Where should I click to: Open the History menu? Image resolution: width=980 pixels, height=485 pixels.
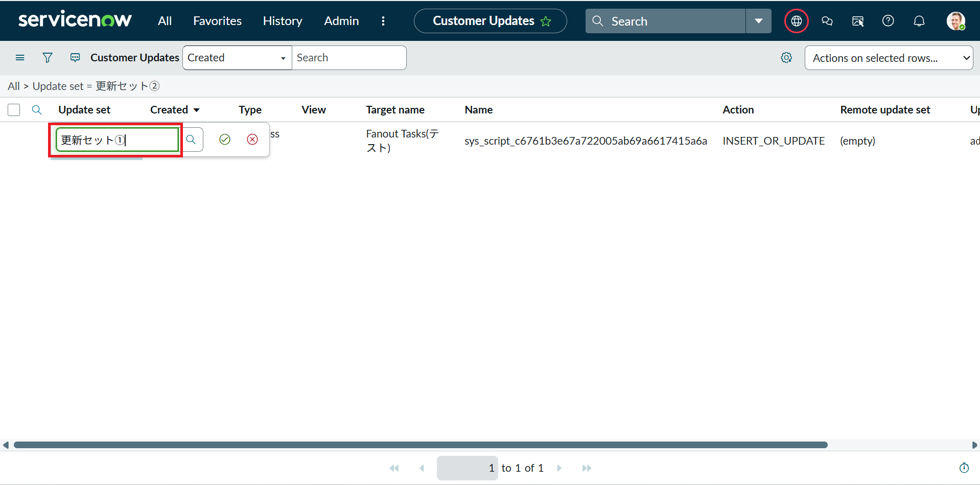pyautogui.click(x=283, y=21)
